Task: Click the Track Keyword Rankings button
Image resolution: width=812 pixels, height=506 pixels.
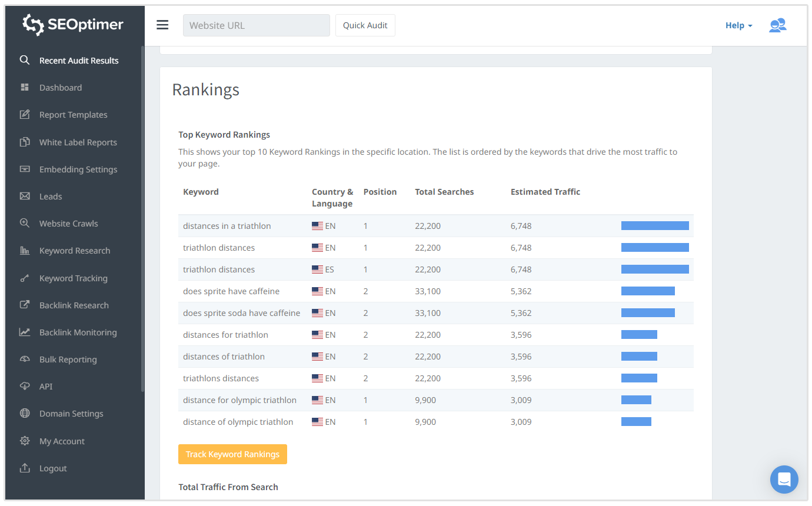Action: pyautogui.click(x=232, y=454)
